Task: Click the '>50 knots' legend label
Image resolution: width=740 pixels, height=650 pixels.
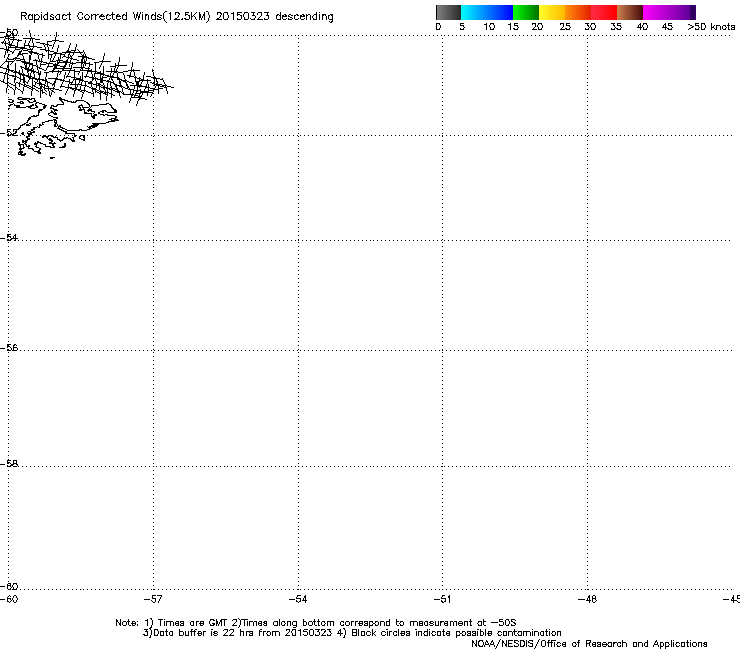Action: pyautogui.click(x=711, y=27)
